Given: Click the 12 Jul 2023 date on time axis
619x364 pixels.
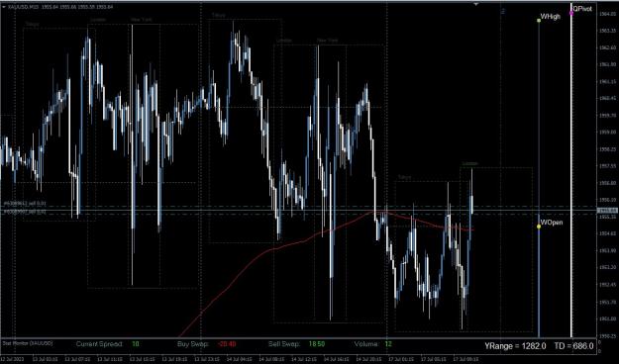Looking at the screenshot, I should (12, 359).
